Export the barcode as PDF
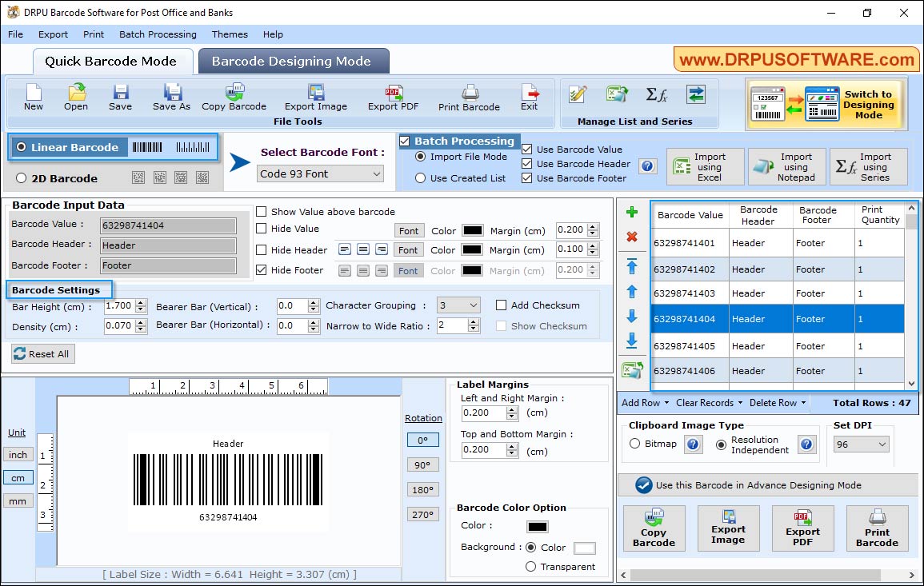The image size is (924, 586). 393,96
